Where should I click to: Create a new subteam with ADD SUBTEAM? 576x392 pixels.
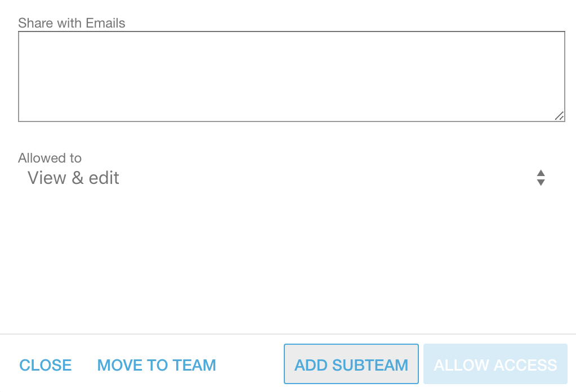tap(351, 364)
